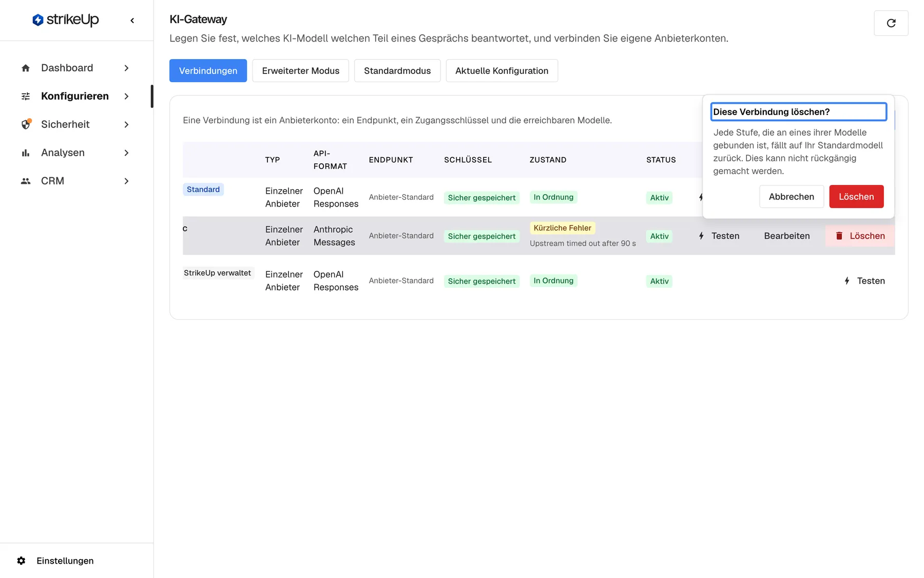
Task: Click Testen in the StrikeUp verwaltet row
Action: 864,281
